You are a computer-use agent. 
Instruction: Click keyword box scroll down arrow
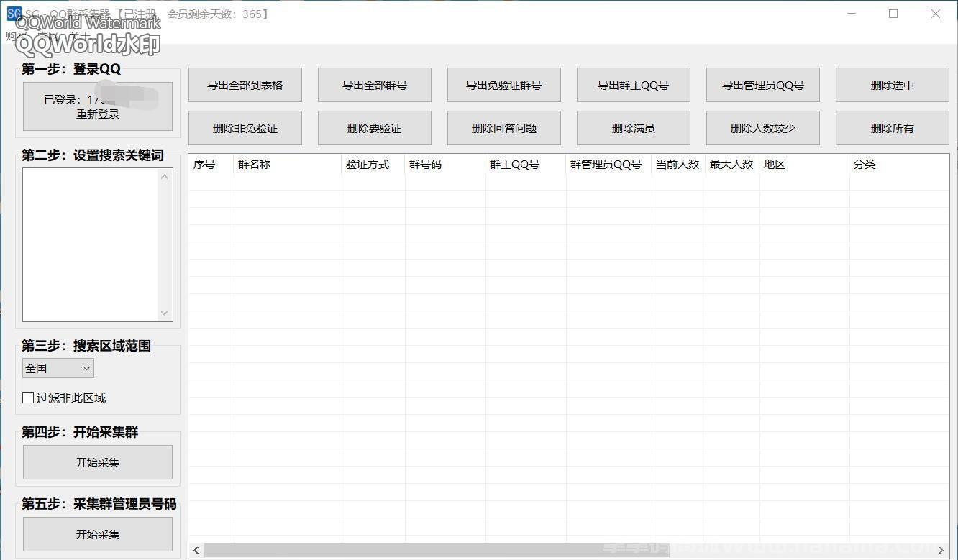coord(165,313)
